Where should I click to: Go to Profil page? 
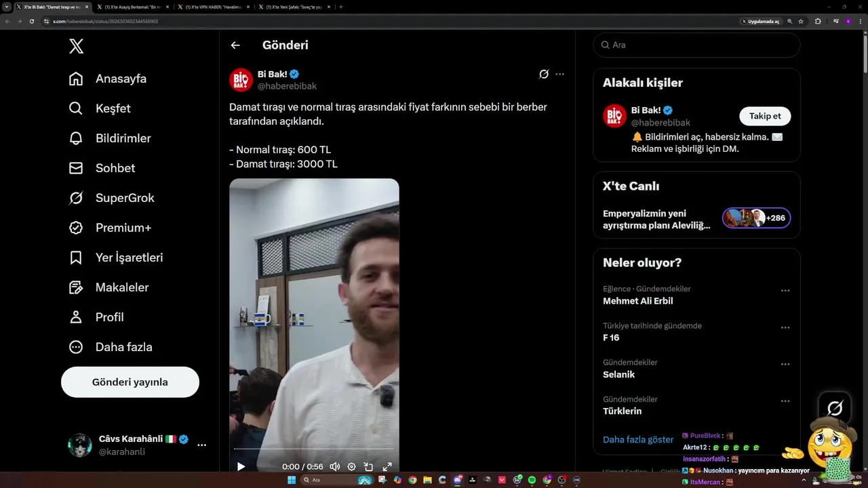click(96, 317)
